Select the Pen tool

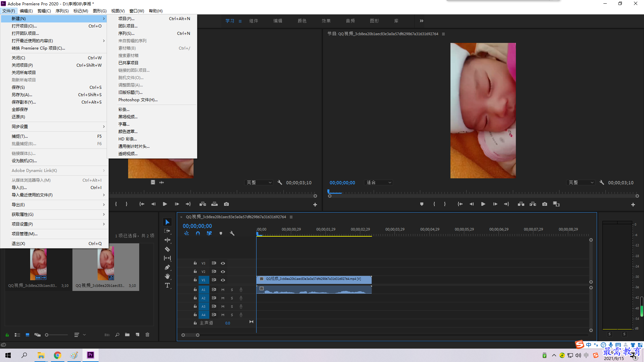[x=167, y=267]
